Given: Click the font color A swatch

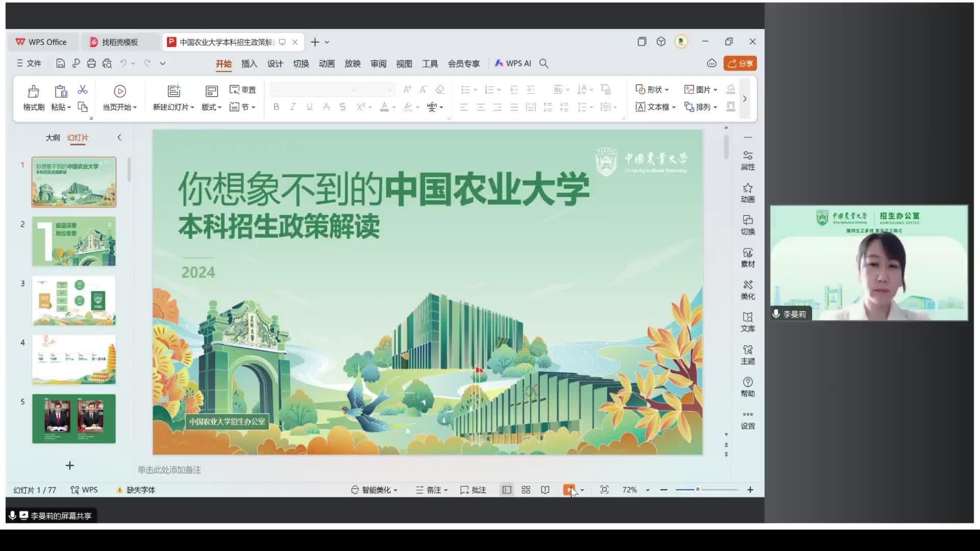Looking at the screenshot, I should coord(384,107).
